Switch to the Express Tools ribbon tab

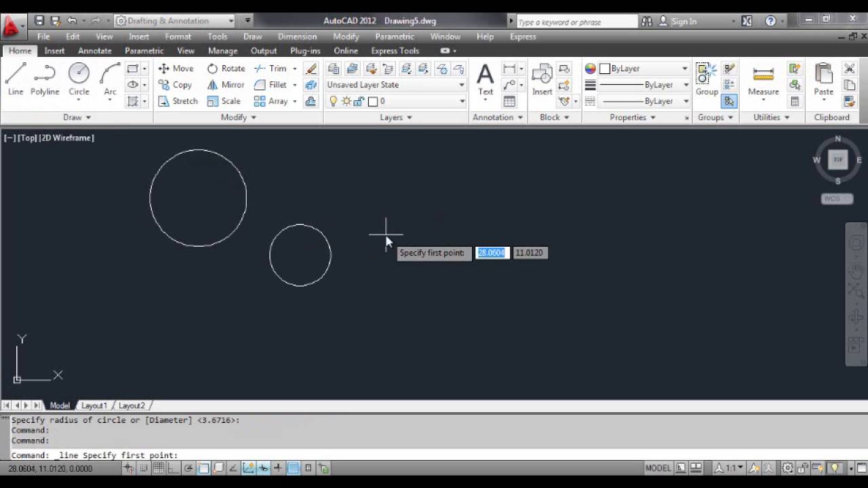(x=395, y=51)
